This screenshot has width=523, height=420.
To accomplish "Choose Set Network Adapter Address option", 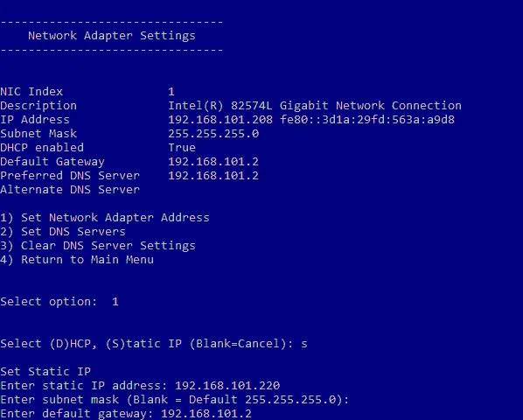I will [105, 218].
